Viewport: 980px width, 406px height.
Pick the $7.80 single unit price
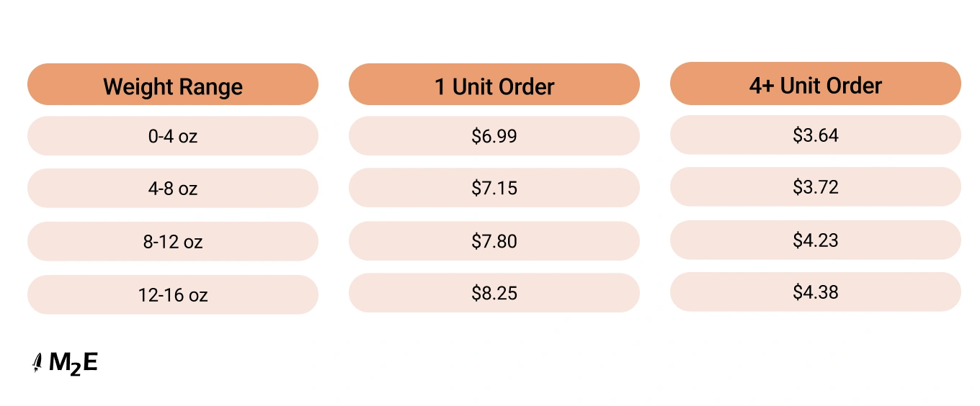(494, 241)
